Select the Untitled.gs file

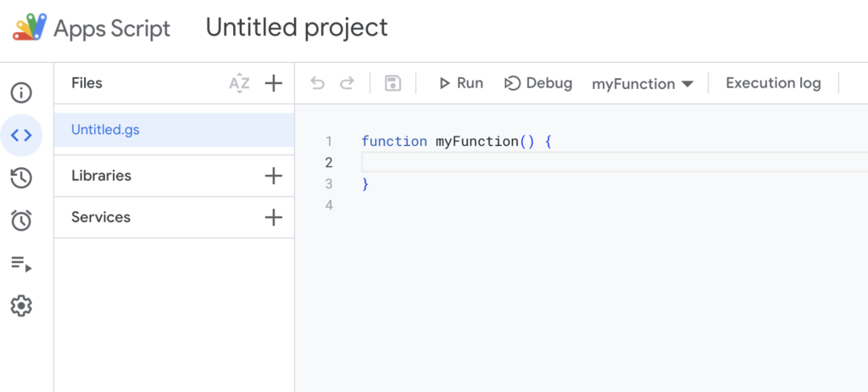[x=175, y=130]
